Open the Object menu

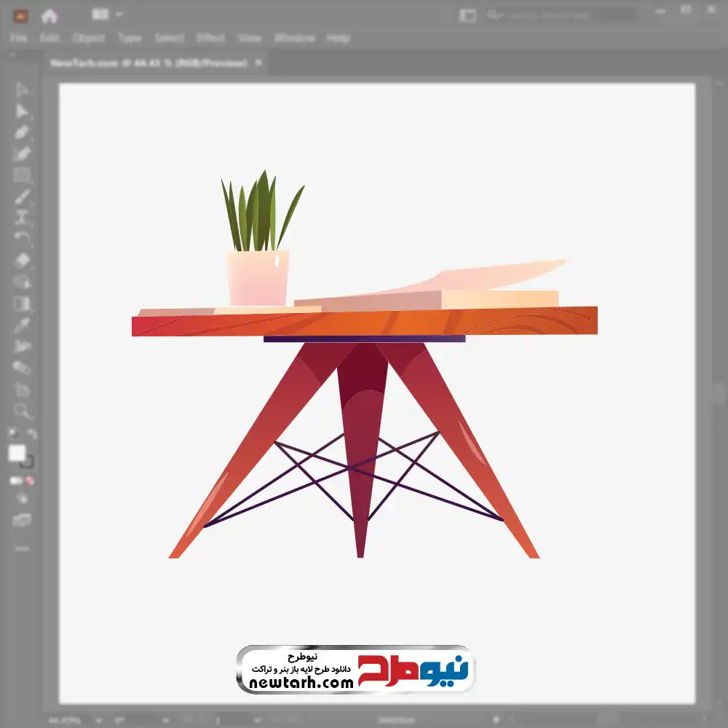pos(87,38)
